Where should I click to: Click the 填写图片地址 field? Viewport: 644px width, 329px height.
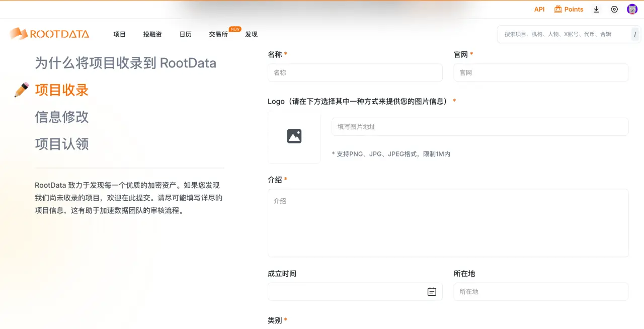pos(479,127)
